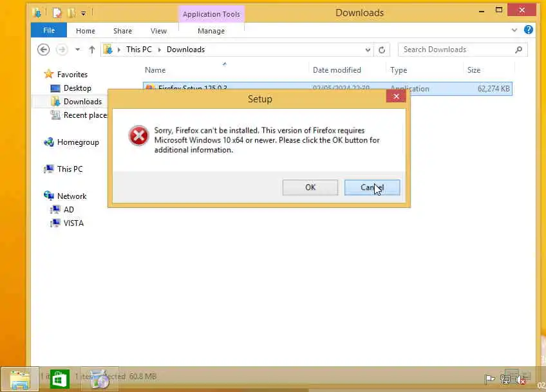Sort files by Size column

coord(474,70)
